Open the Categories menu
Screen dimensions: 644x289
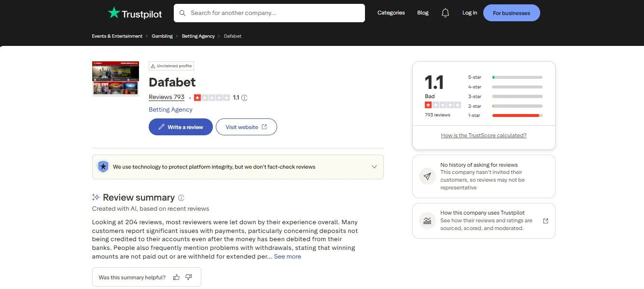pyautogui.click(x=391, y=13)
